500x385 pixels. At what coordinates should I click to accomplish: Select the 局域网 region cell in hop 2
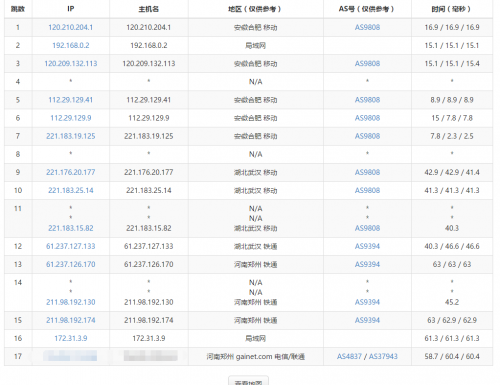coord(255,45)
